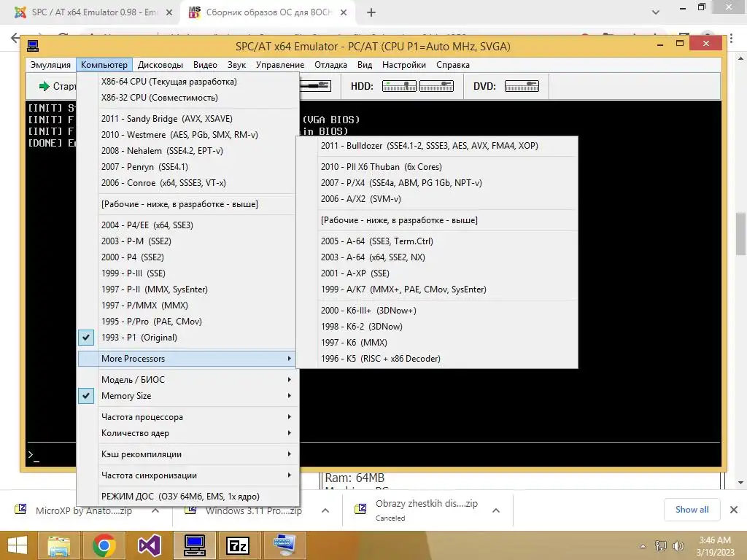
Task: Click the on-screen keyboard taskbar icon
Action: click(x=285, y=545)
